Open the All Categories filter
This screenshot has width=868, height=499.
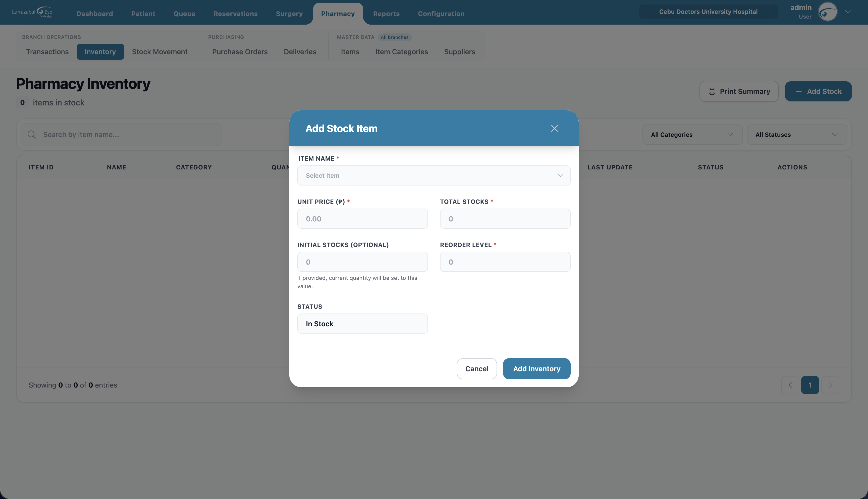692,135
